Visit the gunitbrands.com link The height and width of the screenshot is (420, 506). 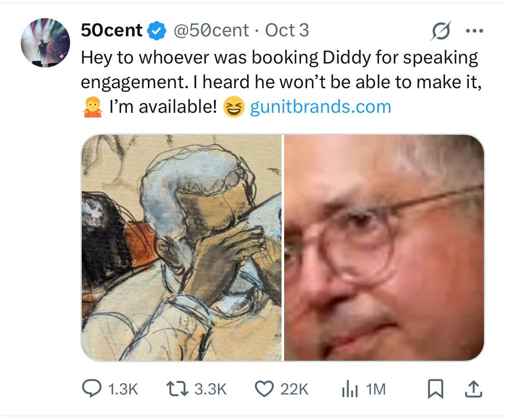click(x=320, y=106)
